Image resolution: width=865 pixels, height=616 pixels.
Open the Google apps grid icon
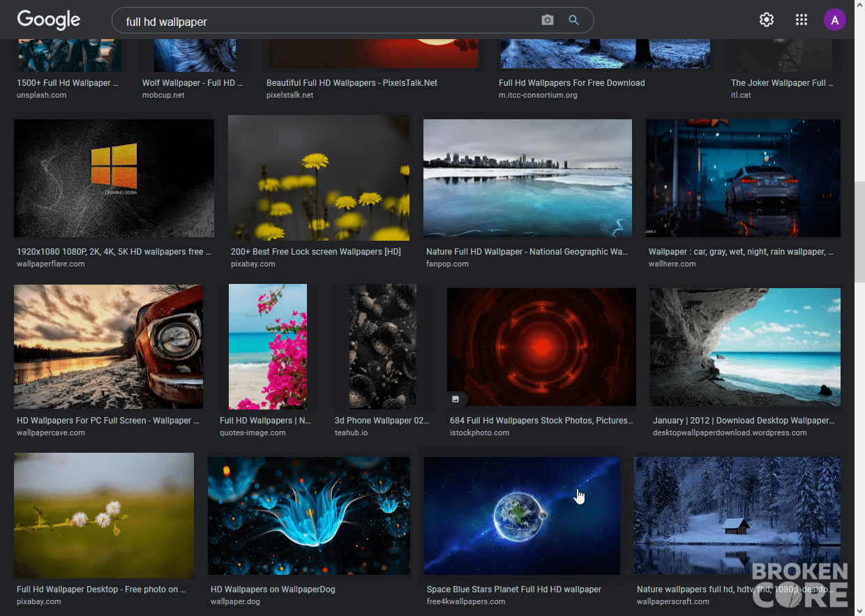pyautogui.click(x=802, y=20)
